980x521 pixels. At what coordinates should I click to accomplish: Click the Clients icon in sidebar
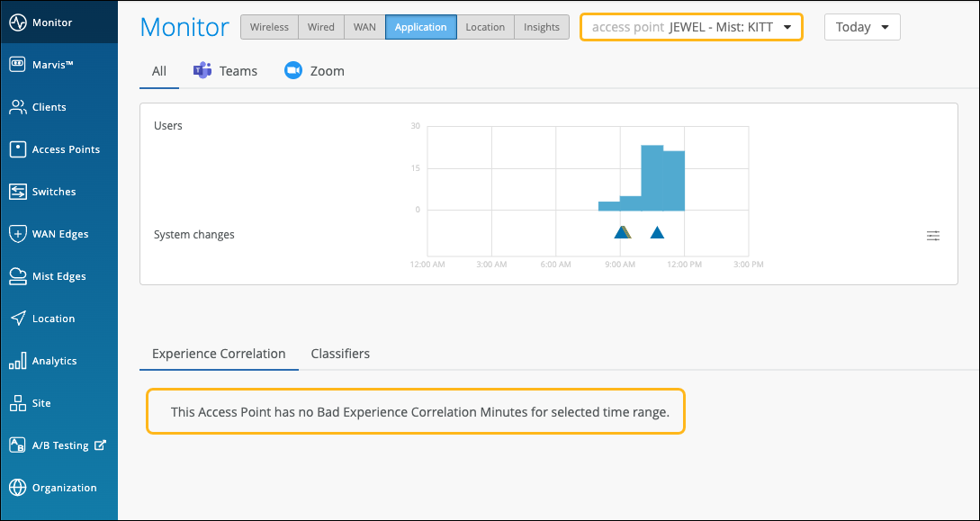17,107
